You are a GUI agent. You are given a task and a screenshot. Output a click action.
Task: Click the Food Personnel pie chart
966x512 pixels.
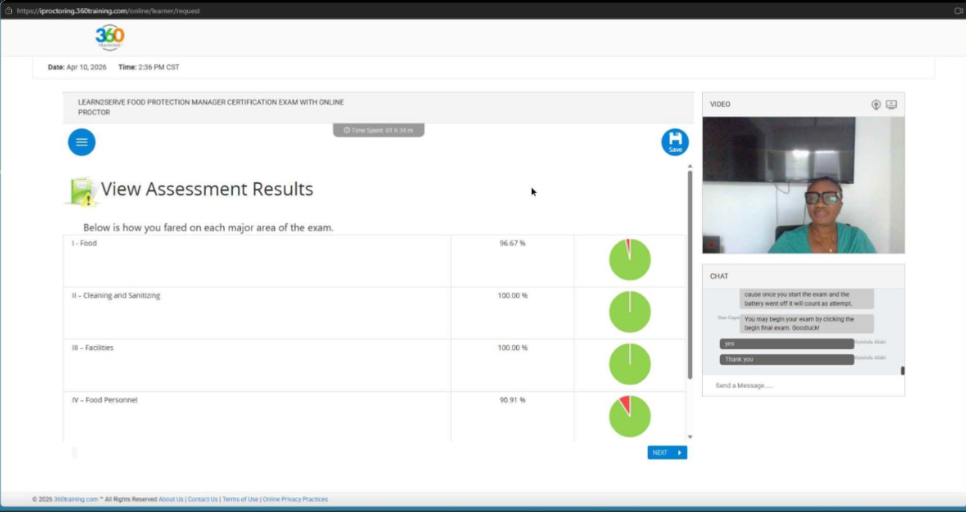[630, 417]
